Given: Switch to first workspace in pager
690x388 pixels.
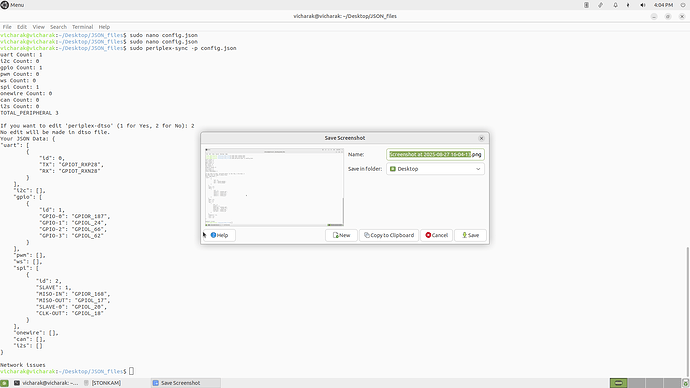Looking at the screenshot, I should (x=618, y=383).
